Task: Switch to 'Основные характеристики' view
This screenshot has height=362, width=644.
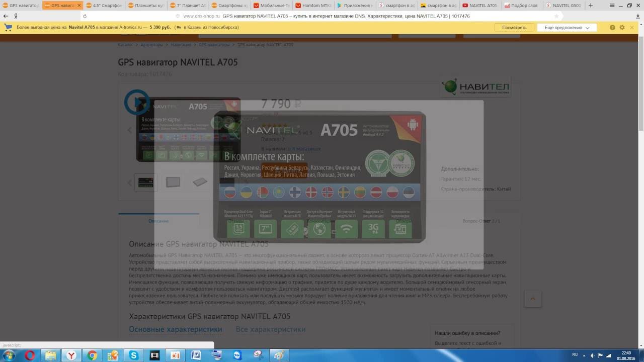Action: pyautogui.click(x=175, y=329)
